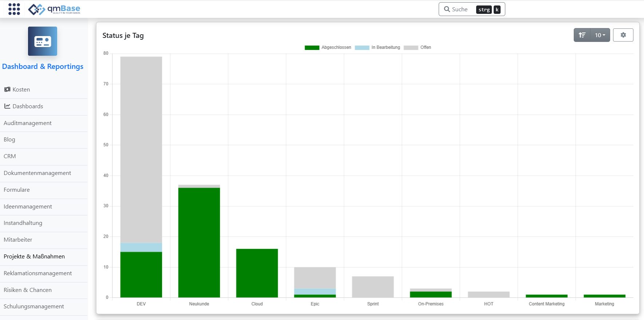Open the 10 entries count dropdown

600,35
